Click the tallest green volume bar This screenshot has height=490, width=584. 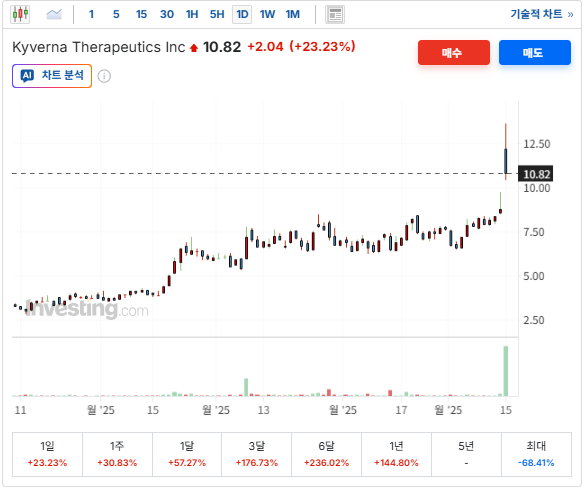click(506, 371)
